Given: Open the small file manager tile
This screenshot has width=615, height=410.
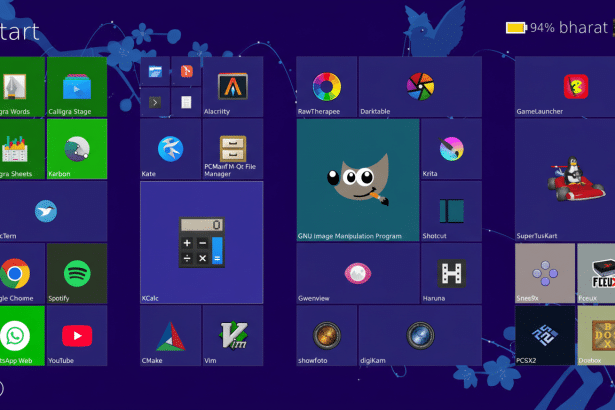Looking at the screenshot, I should (155, 71).
